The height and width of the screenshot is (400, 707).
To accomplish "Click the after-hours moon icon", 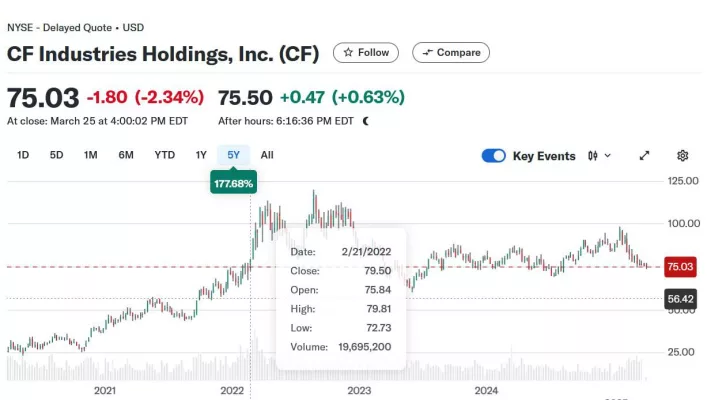I will (366, 121).
